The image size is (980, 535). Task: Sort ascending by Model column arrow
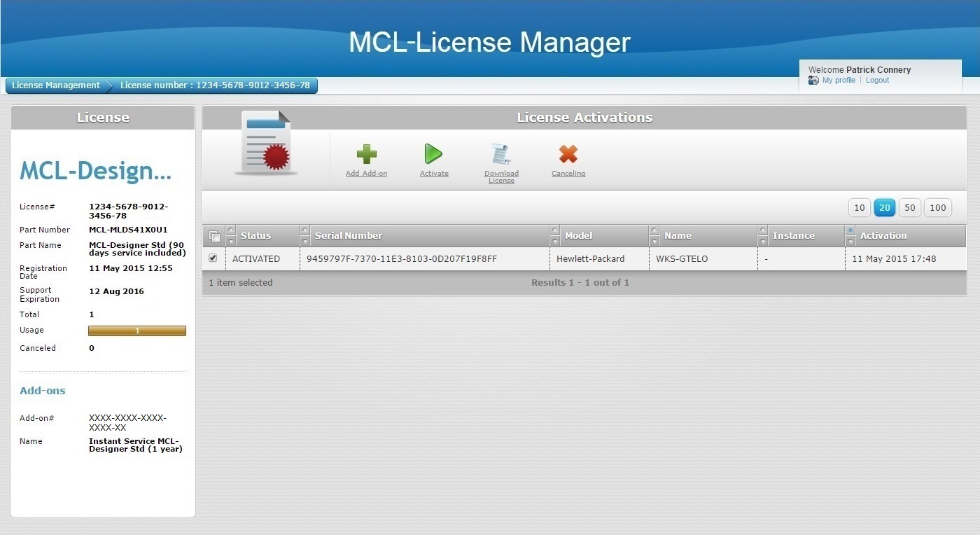point(555,230)
